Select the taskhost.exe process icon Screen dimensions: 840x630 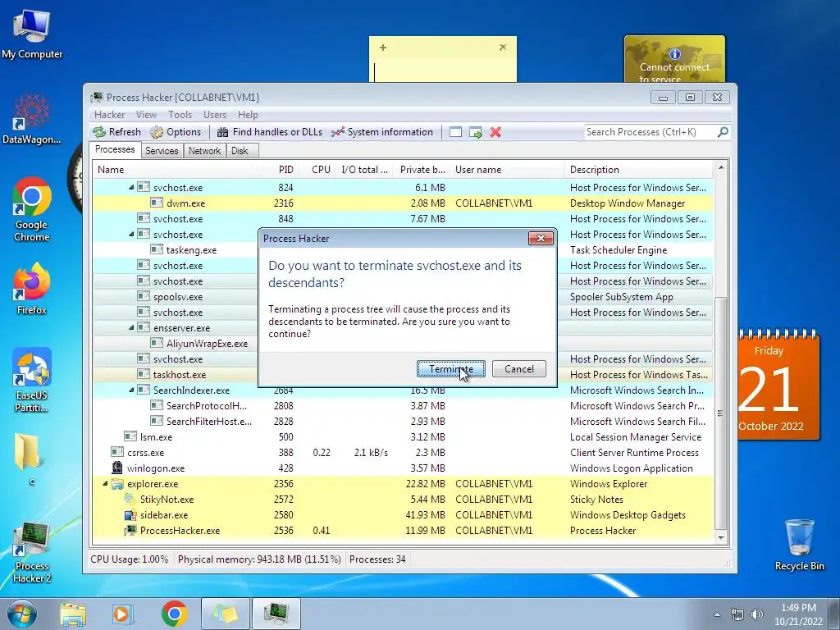pyautogui.click(x=143, y=374)
